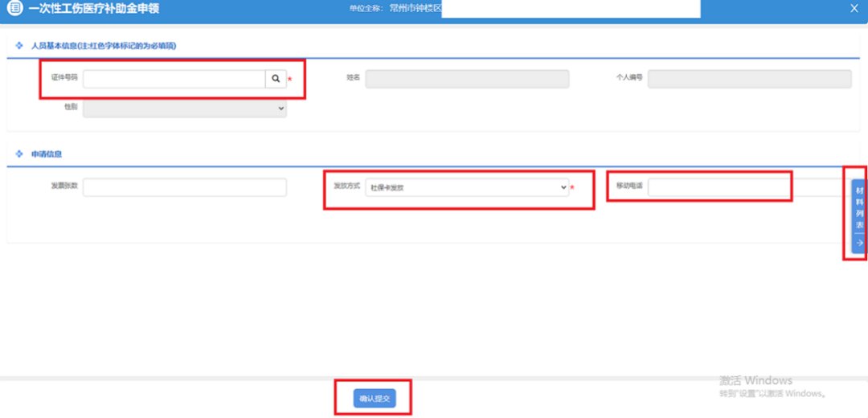Viewport: 868px width, 418px height.
Task: Focus the 证件号码 input field
Action: click(174, 79)
